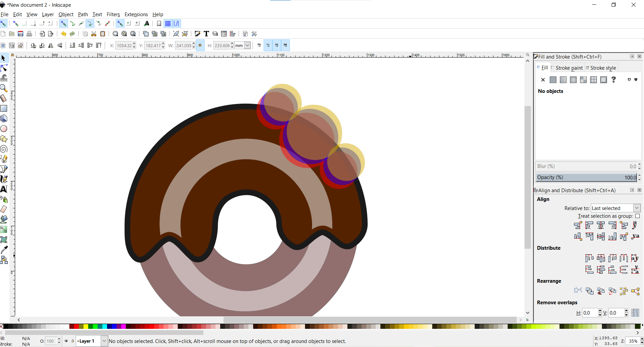The image size is (644, 347).
Task: Click Remove overlaps button icon
Action: tap(635, 313)
